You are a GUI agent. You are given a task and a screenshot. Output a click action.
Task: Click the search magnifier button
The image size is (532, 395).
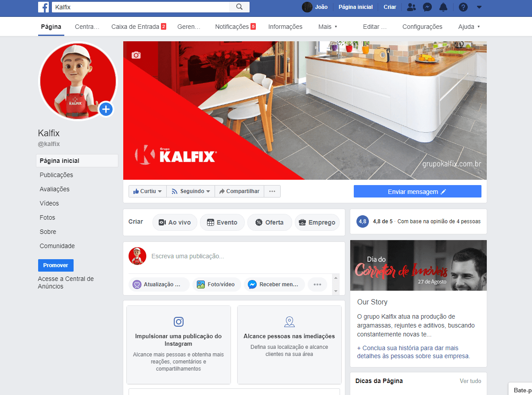[x=239, y=7]
